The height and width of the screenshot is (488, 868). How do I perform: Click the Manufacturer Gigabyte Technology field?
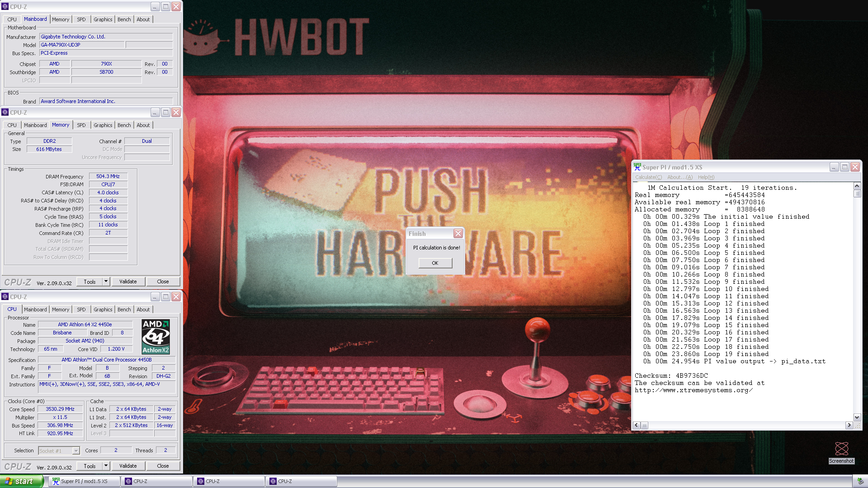(x=106, y=37)
